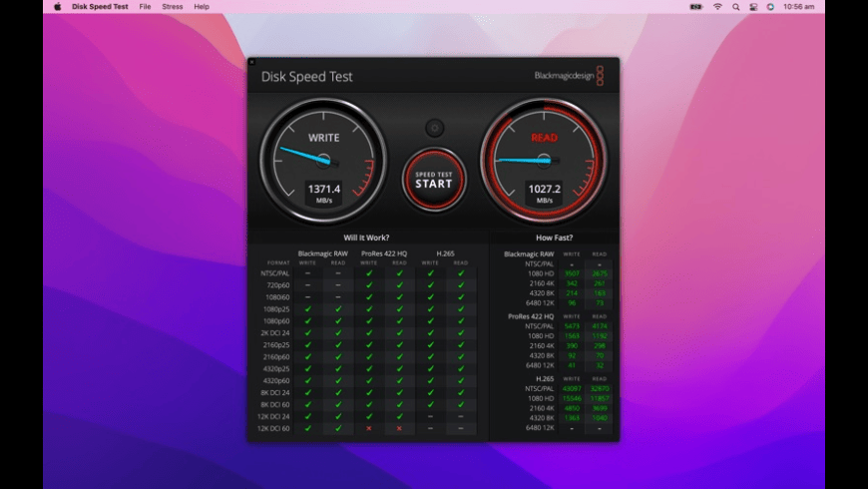Click 'H.265' section title in How Fast
The image size is (868, 489).
point(545,379)
